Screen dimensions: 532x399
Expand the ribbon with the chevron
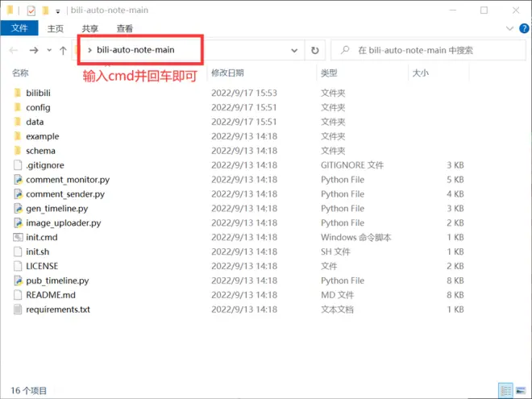coord(509,28)
